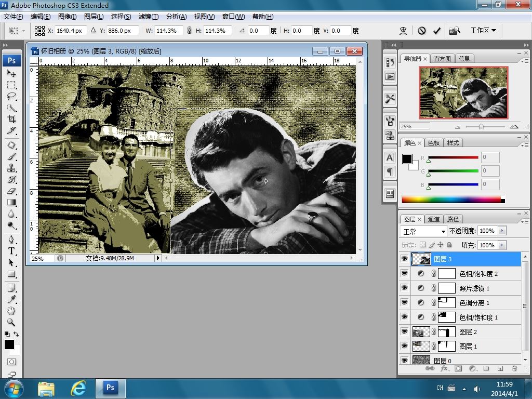532x399 pixels.
Task: Switch to the 色板 tab
Action: [434, 143]
